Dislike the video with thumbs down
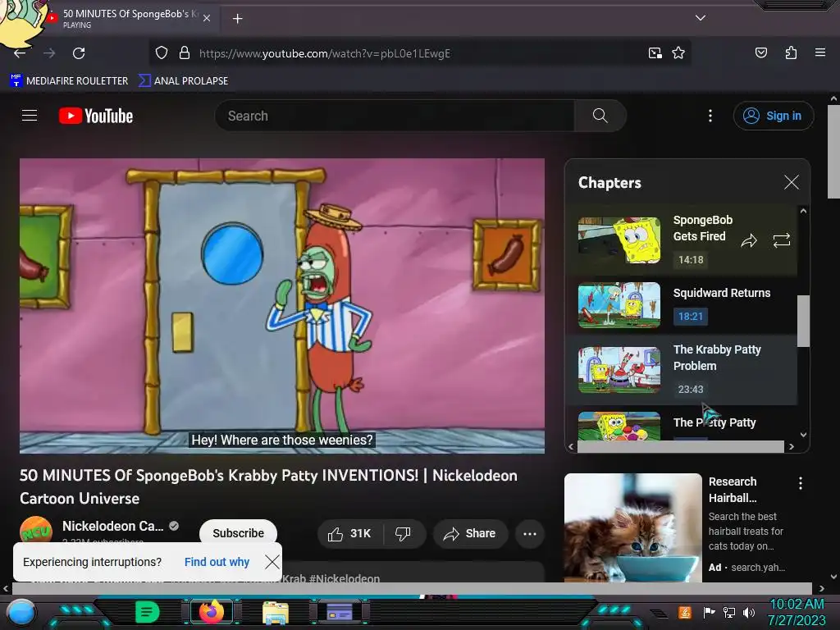The image size is (840, 630). (404, 533)
